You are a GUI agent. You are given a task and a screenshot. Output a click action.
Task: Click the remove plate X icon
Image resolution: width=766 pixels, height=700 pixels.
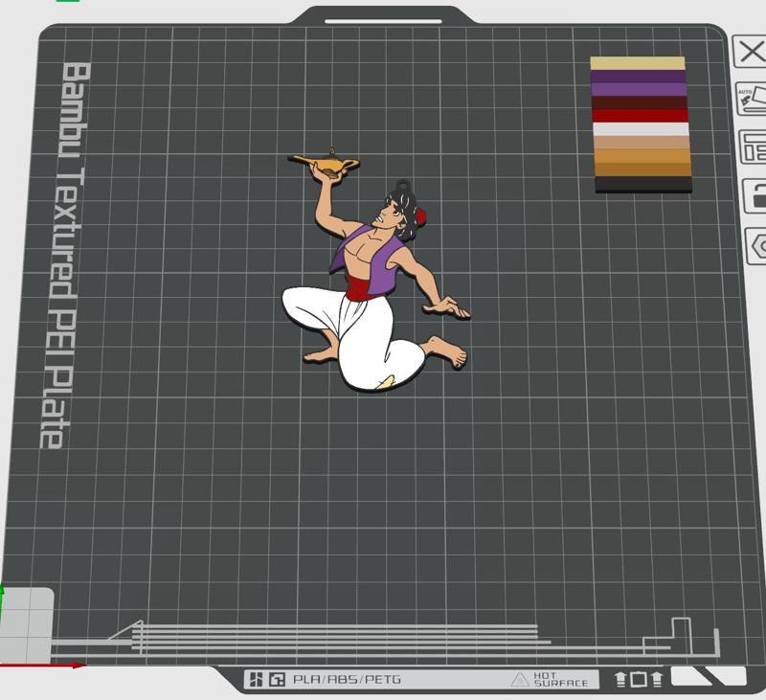750,52
